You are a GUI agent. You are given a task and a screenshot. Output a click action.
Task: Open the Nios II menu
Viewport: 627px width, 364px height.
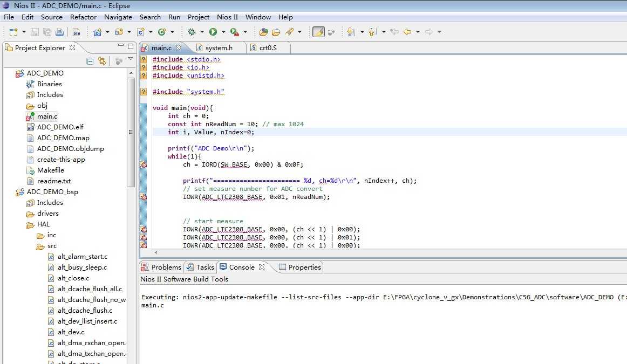227,17
